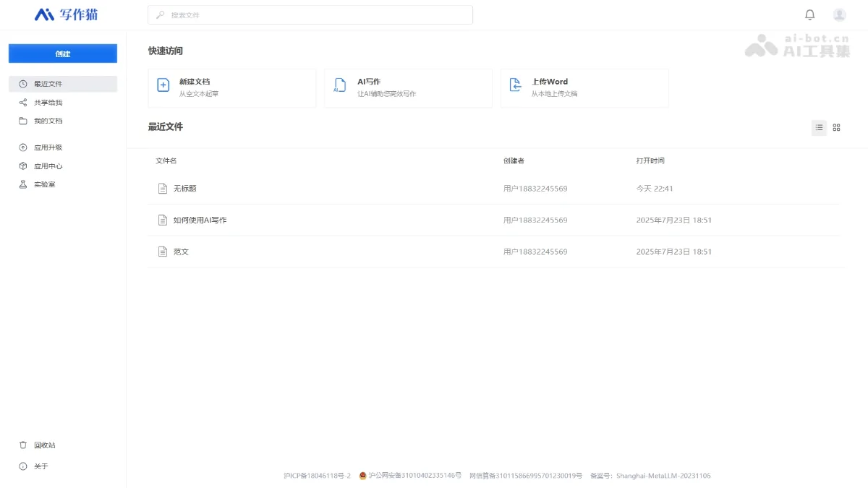Click the 新建文档 quick access card
This screenshot has height=488, width=868.
coord(232,88)
